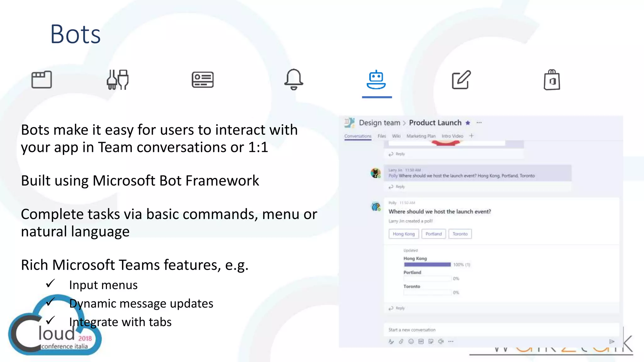Click the 'Integrate with tabs' bullet
The height and width of the screenshot is (362, 644).
click(120, 322)
